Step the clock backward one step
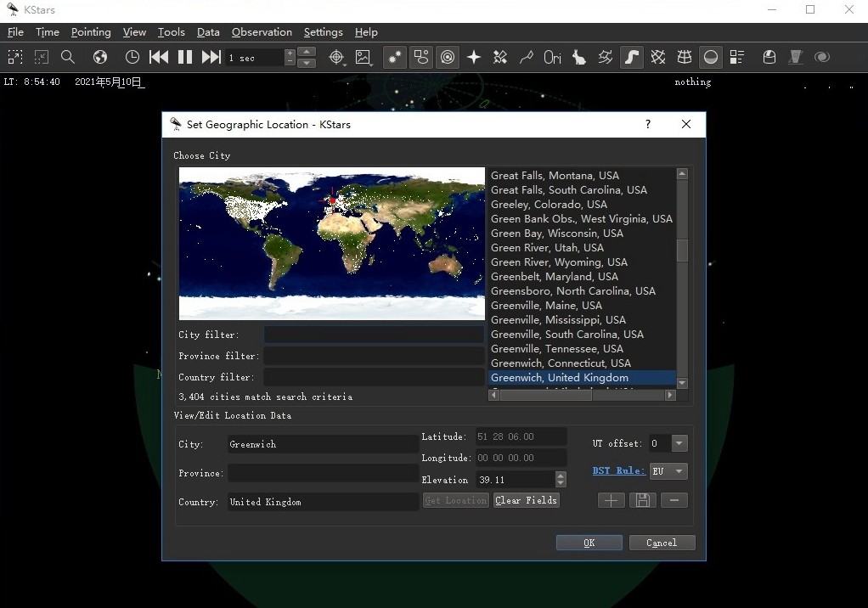This screenshot has width=868, height=608. coord(159,57)
